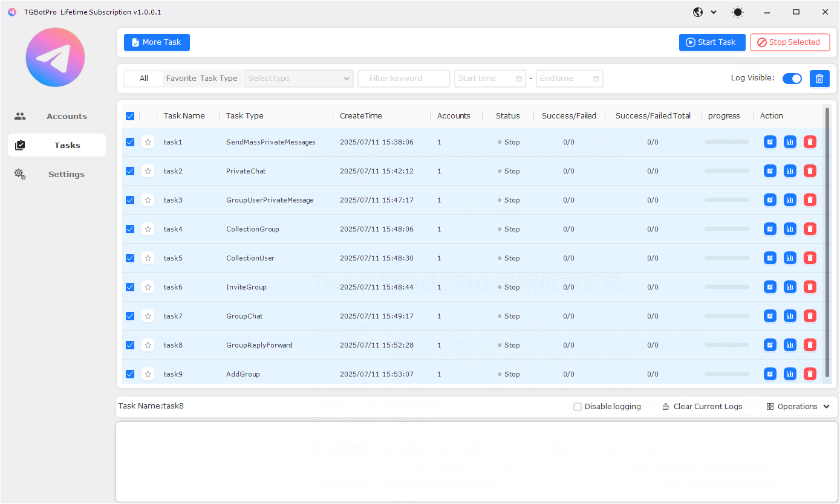Switch theme using the sun icon
840x504 pixels.
738,12
